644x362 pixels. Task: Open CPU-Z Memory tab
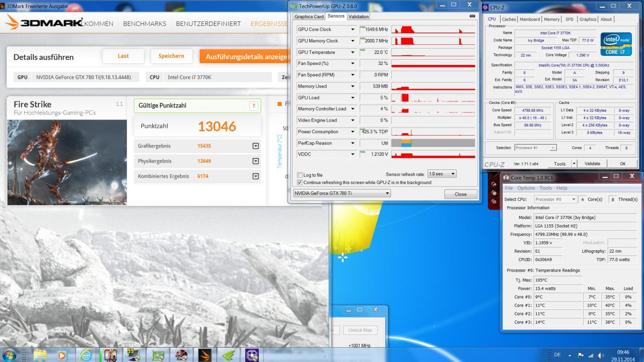coord(552,19)
